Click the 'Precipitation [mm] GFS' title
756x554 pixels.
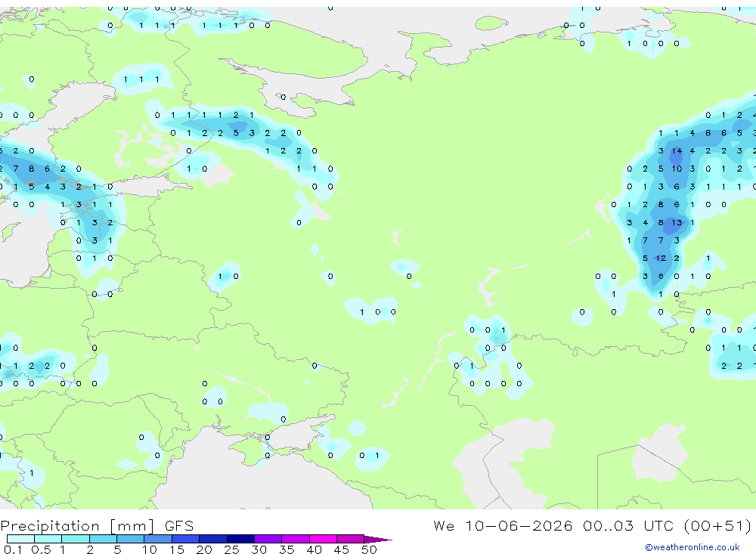(97, 525)
